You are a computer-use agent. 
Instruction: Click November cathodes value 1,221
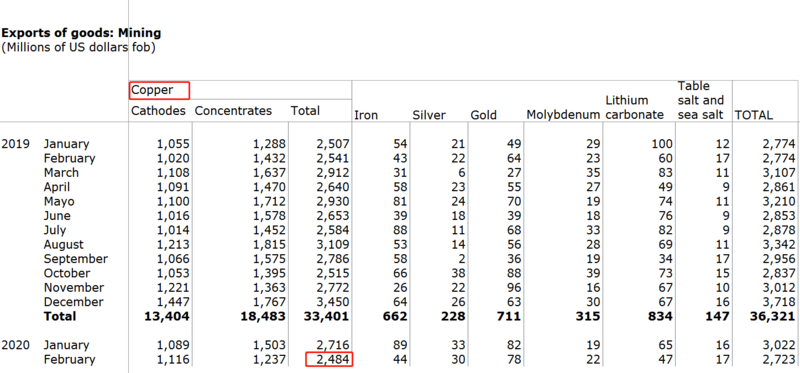pyautogui.click(x=173, y=287)
